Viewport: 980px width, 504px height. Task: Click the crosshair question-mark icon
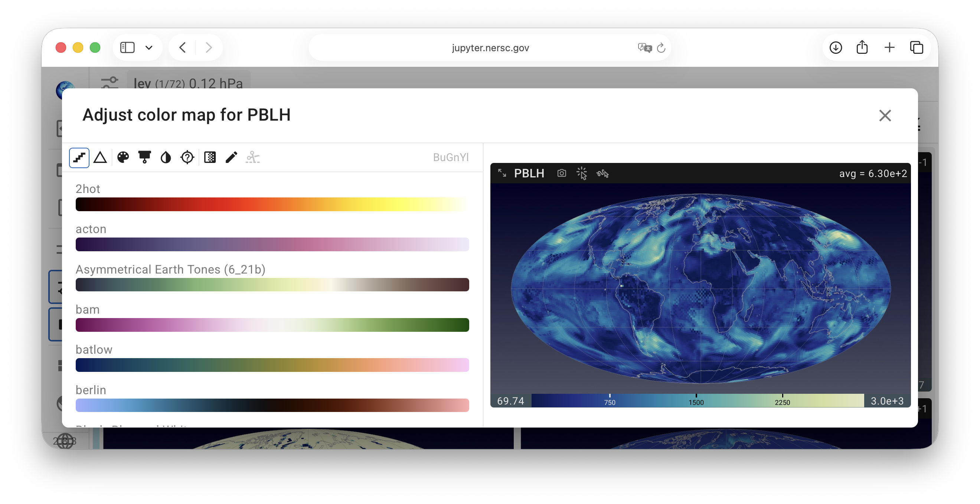click(x=187, y=157)
